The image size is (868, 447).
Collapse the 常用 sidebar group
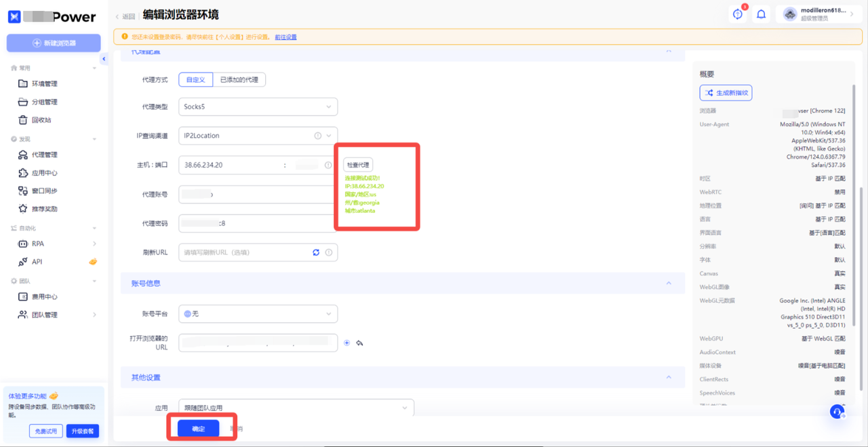(x=94, y=69)
